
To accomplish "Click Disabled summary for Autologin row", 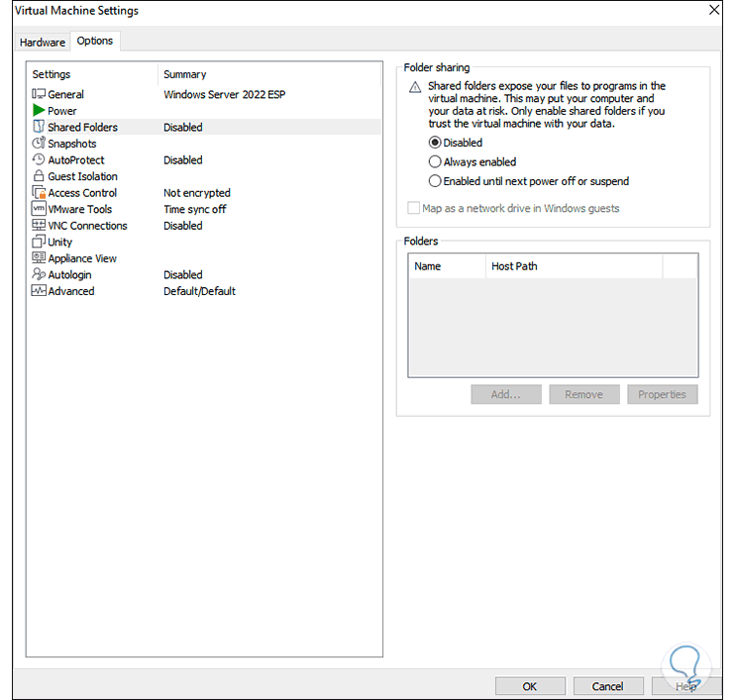I will tap(183, 274).
